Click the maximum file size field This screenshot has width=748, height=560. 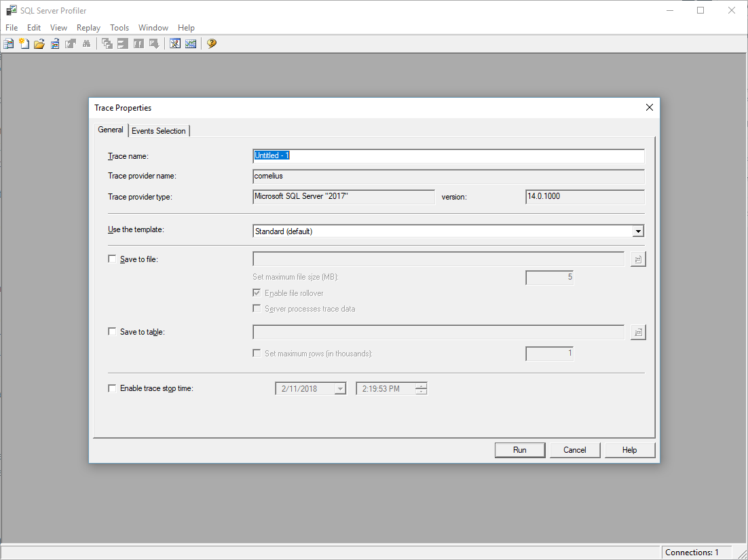(x=550, y=278)
